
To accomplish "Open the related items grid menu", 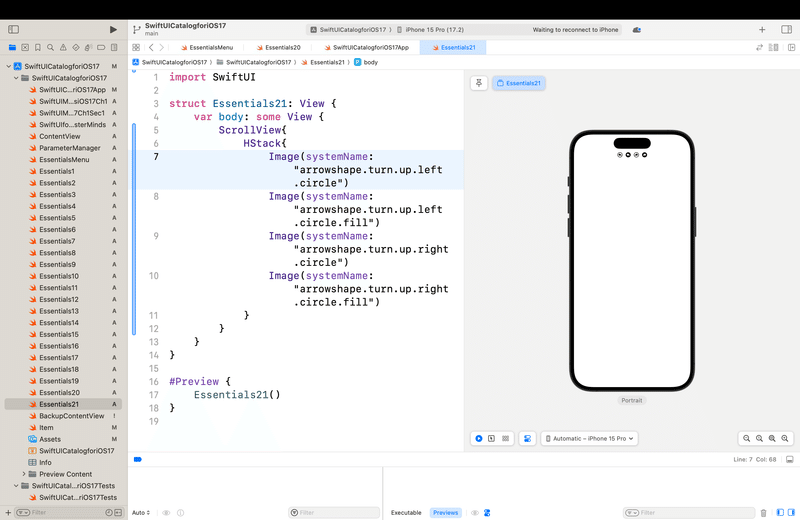I will pyautogui.click(x=136, y=47).
